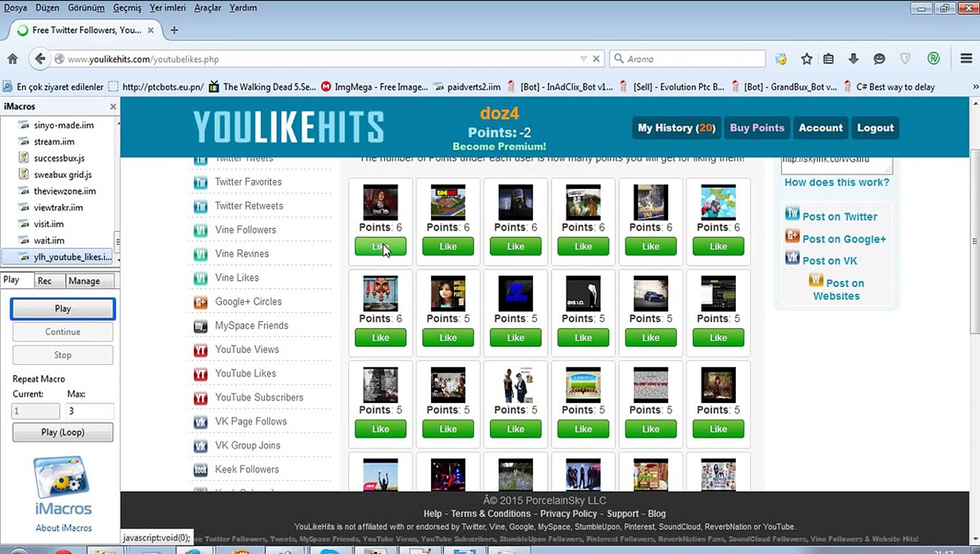Open the Vine Likes category link
Image resolution: width=980 pixels, height=554 pixels.
point(237,278)
